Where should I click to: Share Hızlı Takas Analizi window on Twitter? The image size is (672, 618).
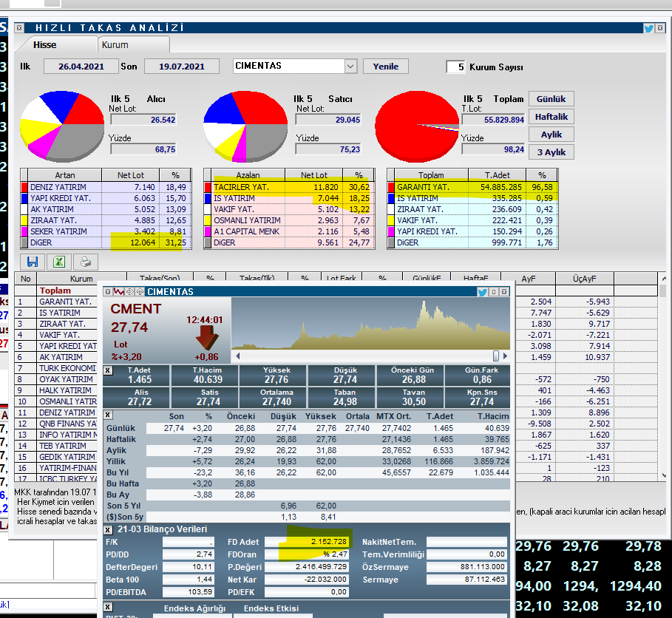pyautogui.click(x=649, y=28)
